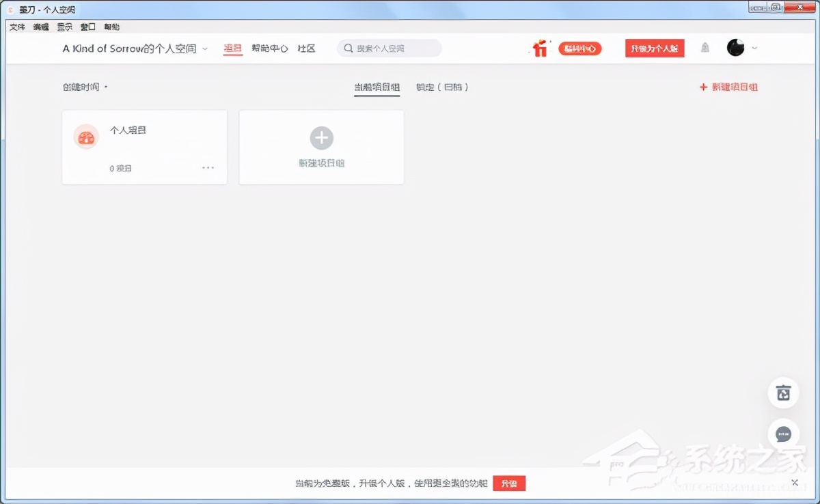Check notifications via the bell icon
Image resolution: width=820 pixels, height=504 pixels.
[x=705, y=48]
